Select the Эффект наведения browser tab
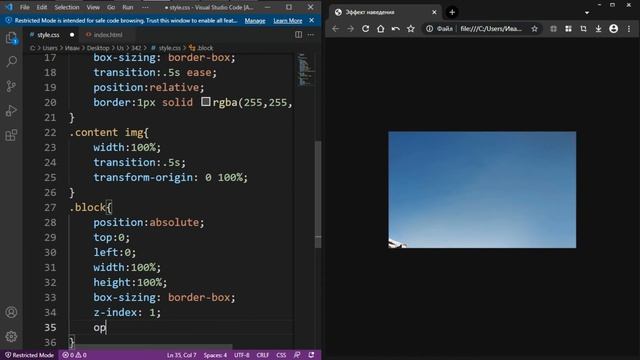 (384, 12)
